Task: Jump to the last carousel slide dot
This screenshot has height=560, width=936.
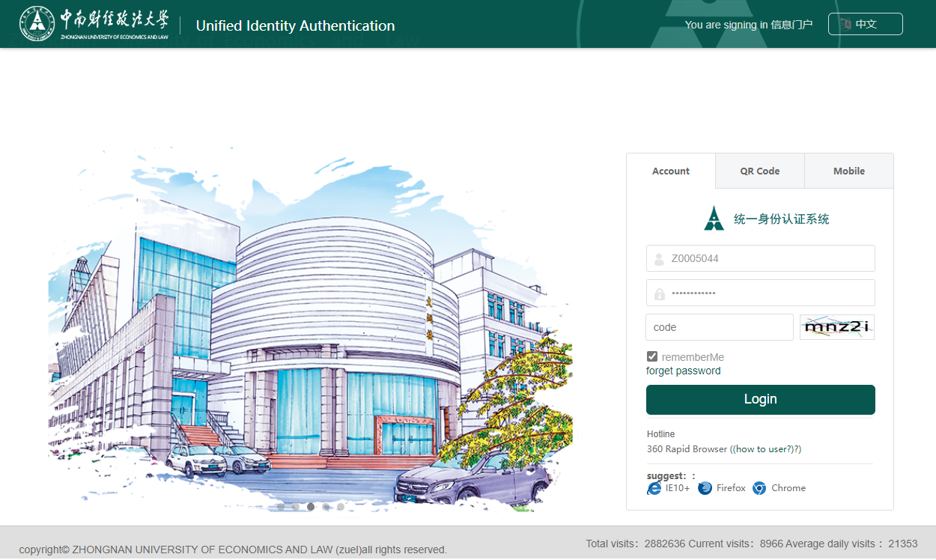Action: point(341,507)
